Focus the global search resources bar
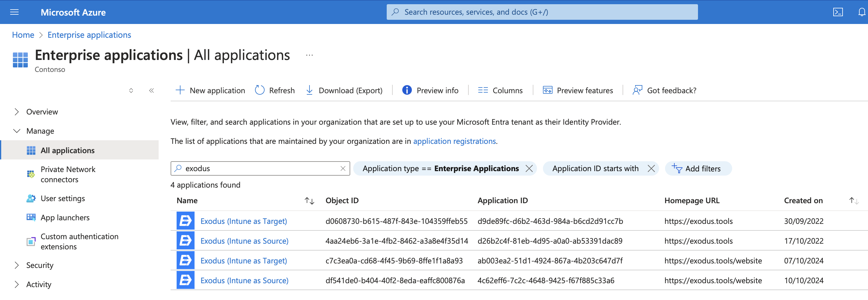The image size is (868, 300). click(542, 12)
